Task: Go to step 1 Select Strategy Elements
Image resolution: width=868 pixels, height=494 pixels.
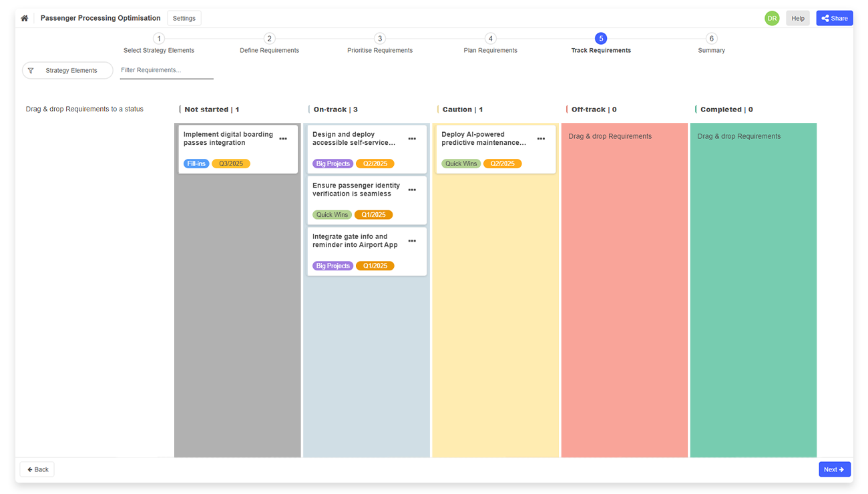Action: (159, 39)
